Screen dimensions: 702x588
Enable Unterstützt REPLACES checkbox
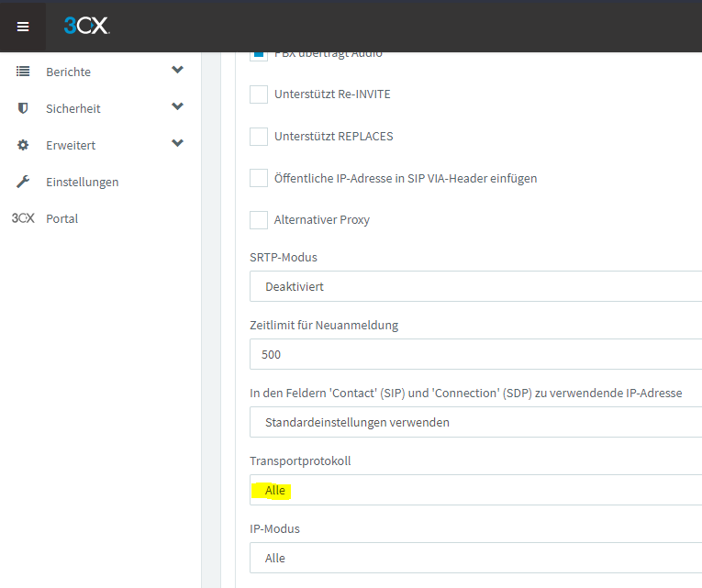click(259, 137)
